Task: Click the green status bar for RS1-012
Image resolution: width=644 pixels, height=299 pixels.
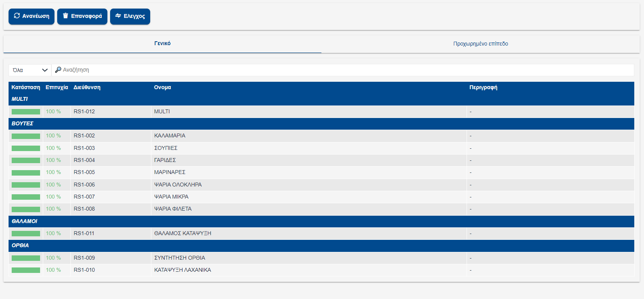Action: click(26, 112)
